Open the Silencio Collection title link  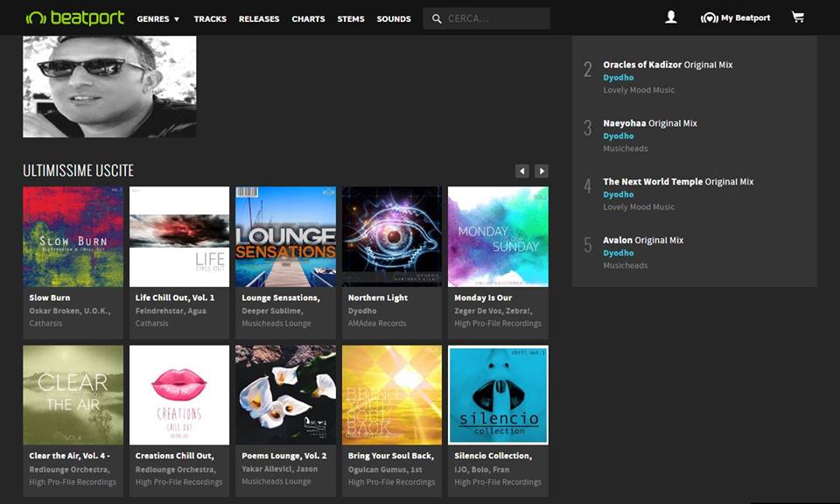[493, 456]
